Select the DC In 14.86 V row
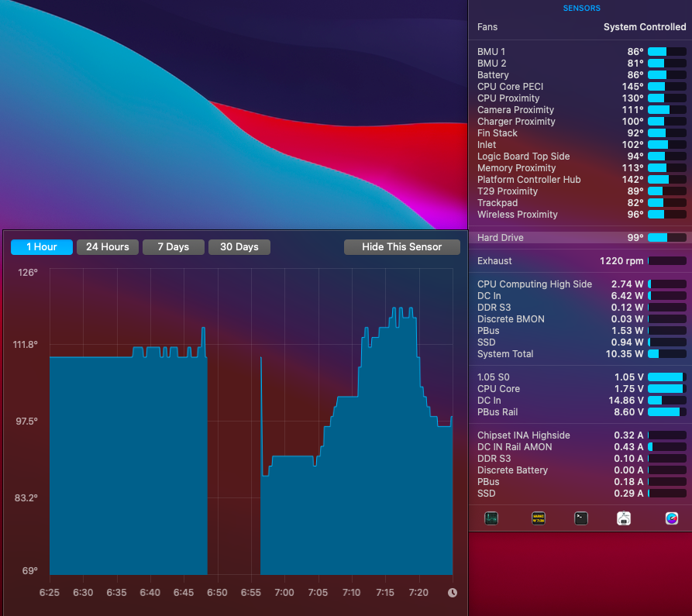The image size is (692, 616). [581, 401]
